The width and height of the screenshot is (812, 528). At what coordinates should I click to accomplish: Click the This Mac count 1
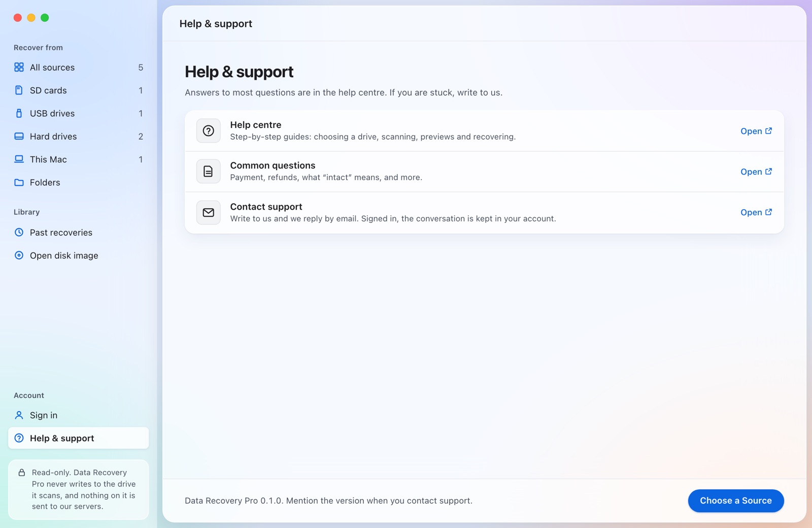tap(141, 159)
